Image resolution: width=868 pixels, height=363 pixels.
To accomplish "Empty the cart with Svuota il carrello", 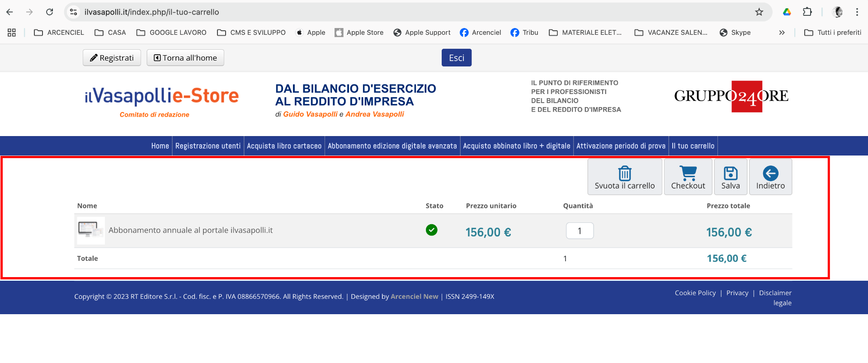I will click(625, 177).
